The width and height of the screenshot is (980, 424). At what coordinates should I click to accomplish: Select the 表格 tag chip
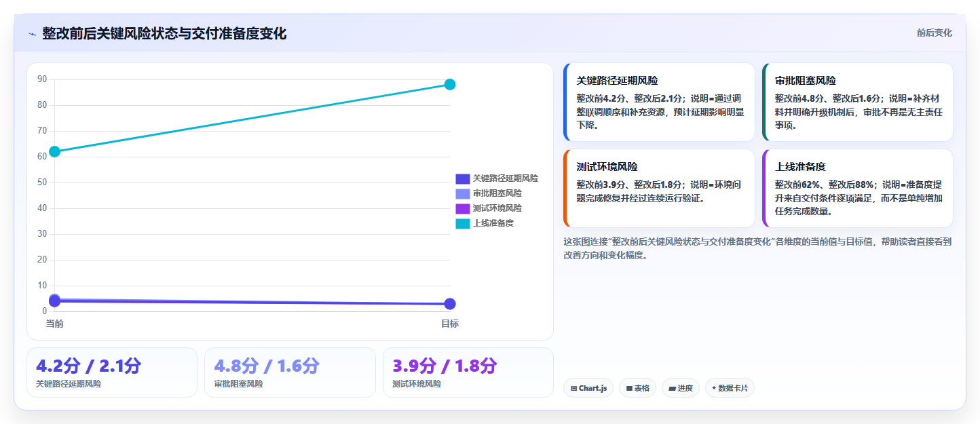click(637, 388)
